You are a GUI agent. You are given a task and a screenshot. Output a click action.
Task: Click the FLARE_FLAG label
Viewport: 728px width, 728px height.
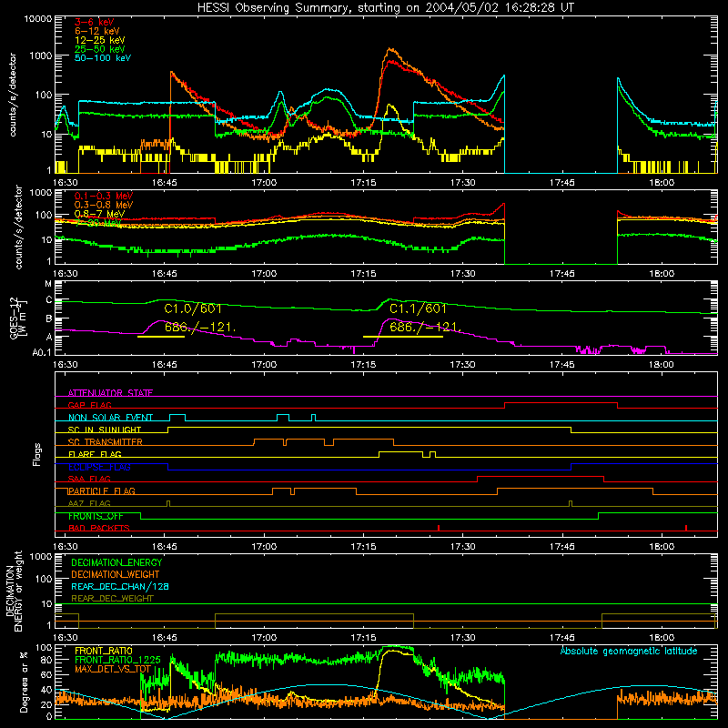(95, 454)
